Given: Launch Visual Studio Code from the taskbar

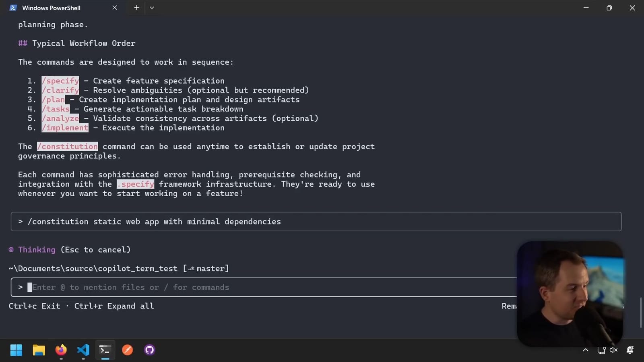Looking at the screenshot, I should (83, 350).
